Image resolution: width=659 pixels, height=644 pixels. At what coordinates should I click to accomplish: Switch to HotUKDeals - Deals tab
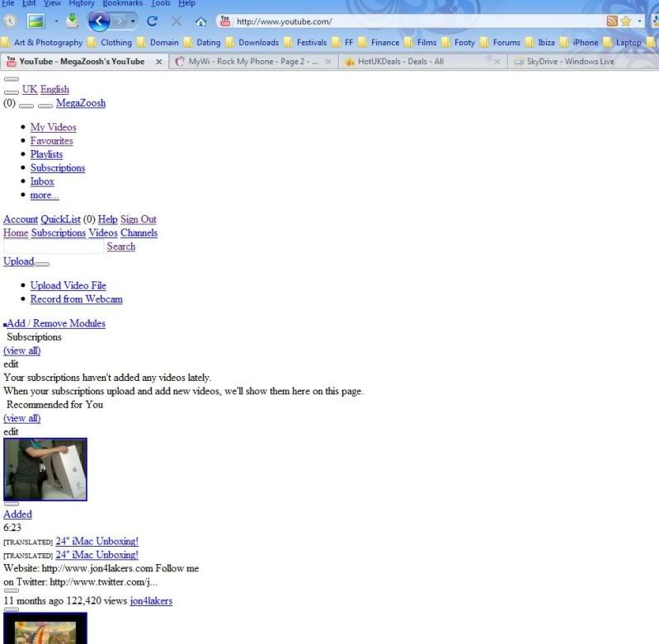tap(421, 62)
